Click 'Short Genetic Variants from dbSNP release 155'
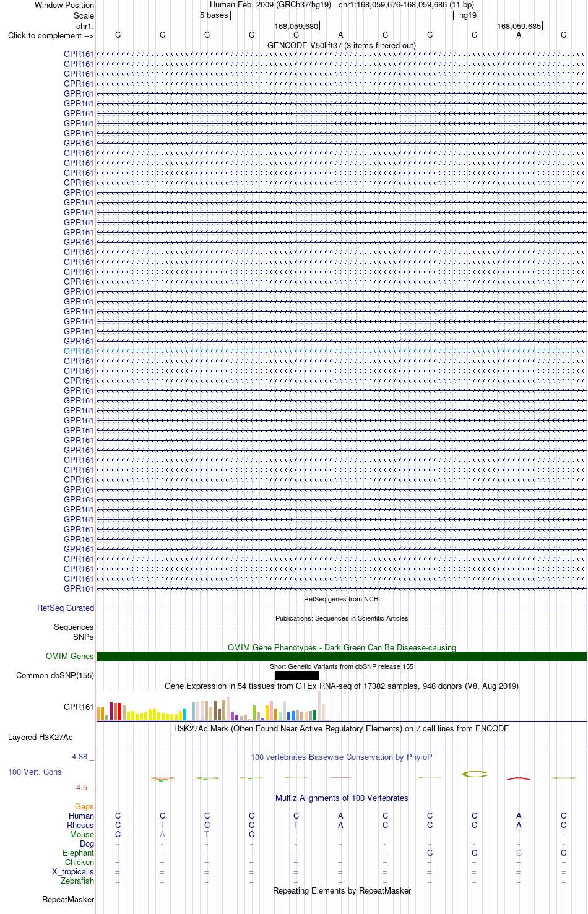 (342, 666)
